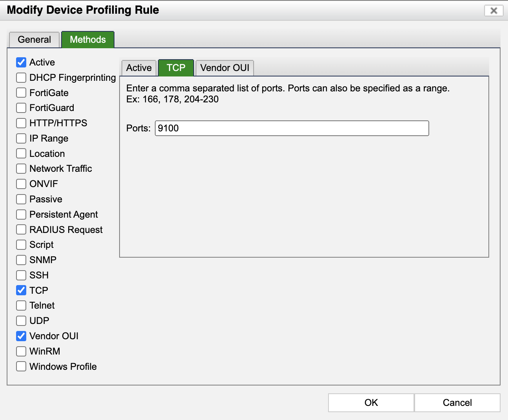This screenshot has height=420, width=508.
Task: Open the Active method tab
Action: pyautogui.click(x=138, y=67)
